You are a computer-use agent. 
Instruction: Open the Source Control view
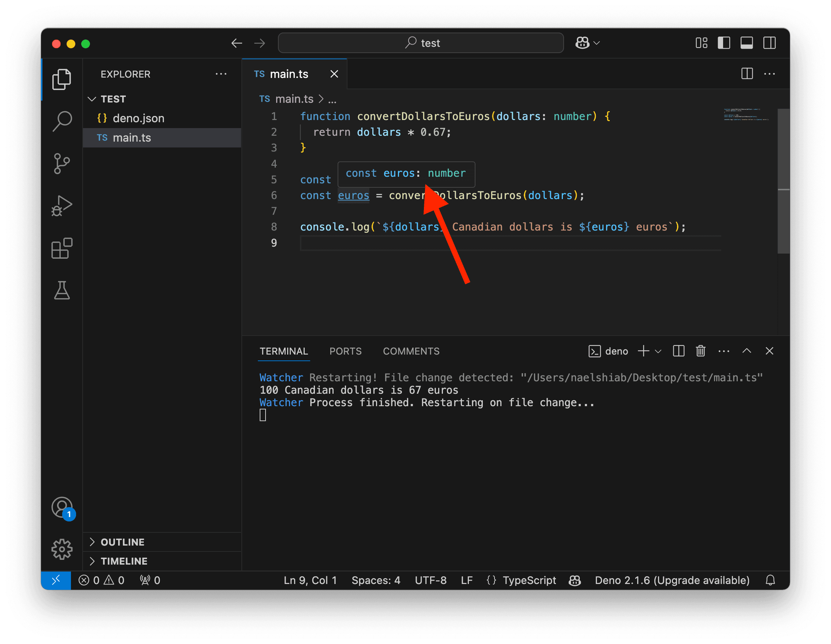(x=62, y=164)
